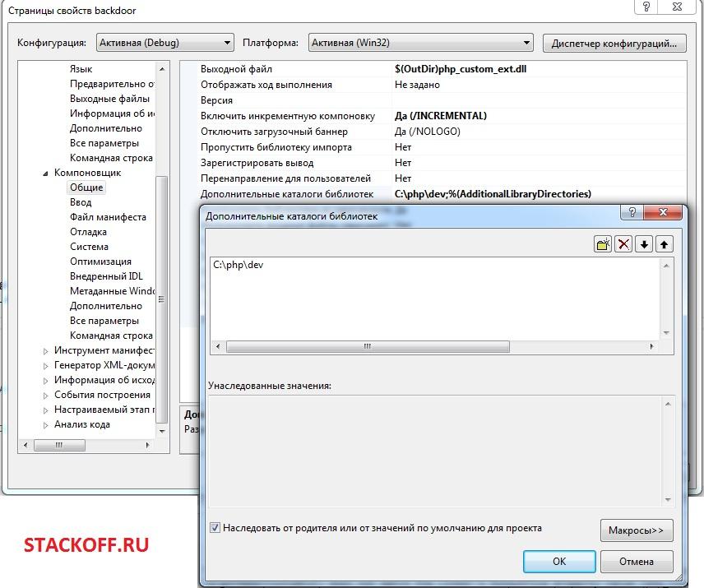Move the directory line up with arrow button

tap(664, 244)
